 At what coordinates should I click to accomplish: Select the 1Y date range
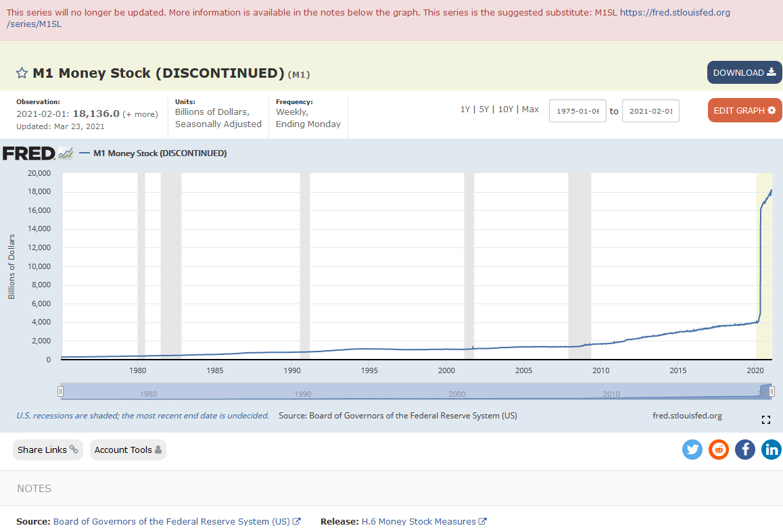[x=465, y=110]
